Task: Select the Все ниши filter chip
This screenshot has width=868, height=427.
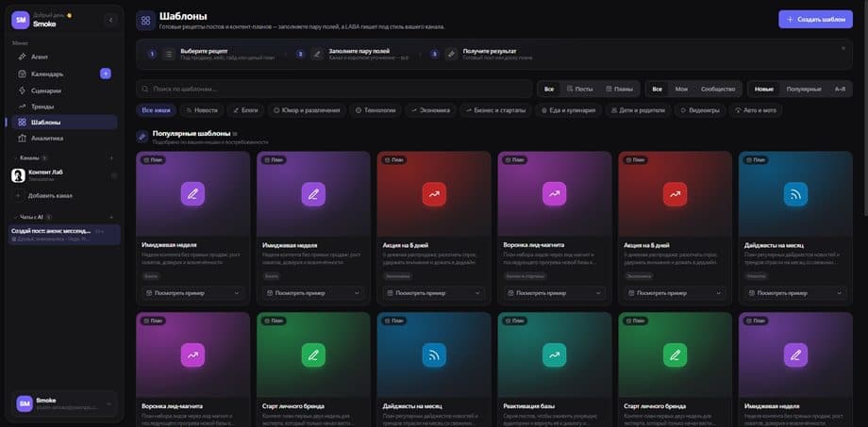Action: pos(156,110)
